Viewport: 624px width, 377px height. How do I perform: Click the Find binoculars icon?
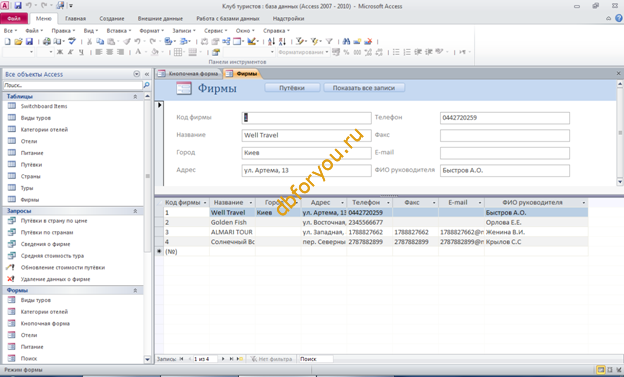click(x=346, y=41)
